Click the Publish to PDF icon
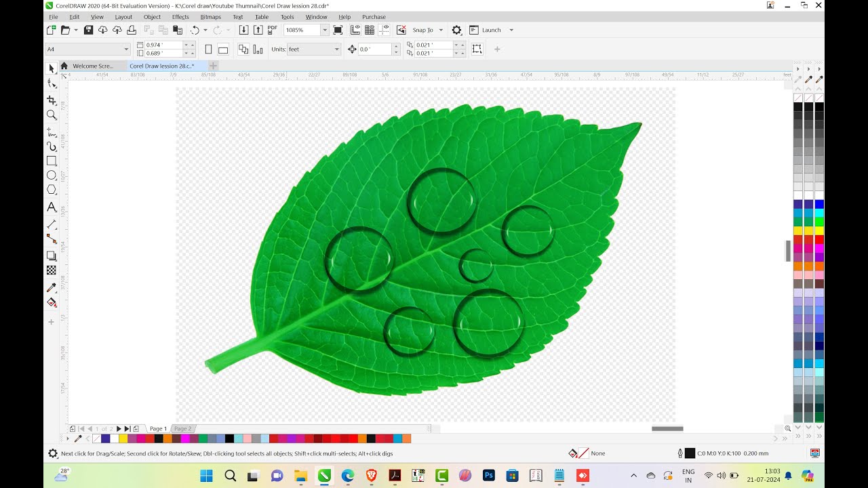Screen dimensions: 868x488 (x=273, y=30)
